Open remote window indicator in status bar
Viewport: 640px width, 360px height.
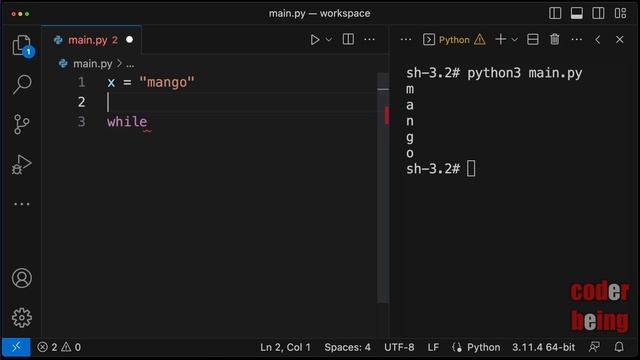pos(16,347)
